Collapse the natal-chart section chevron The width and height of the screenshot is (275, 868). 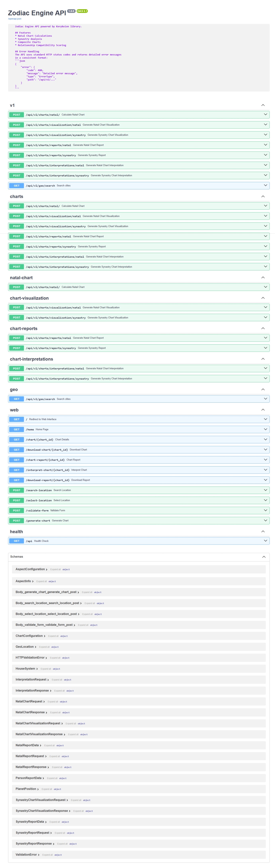tap(263, 278)
